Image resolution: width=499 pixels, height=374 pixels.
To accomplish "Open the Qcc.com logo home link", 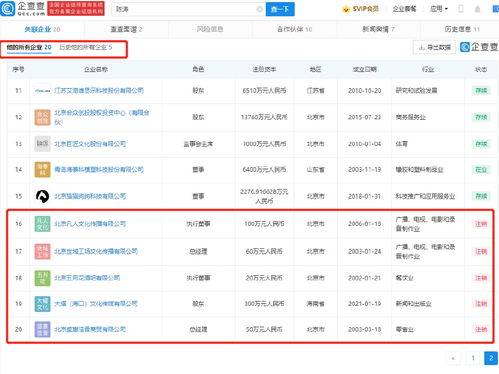I will click(x=23, y=9).
